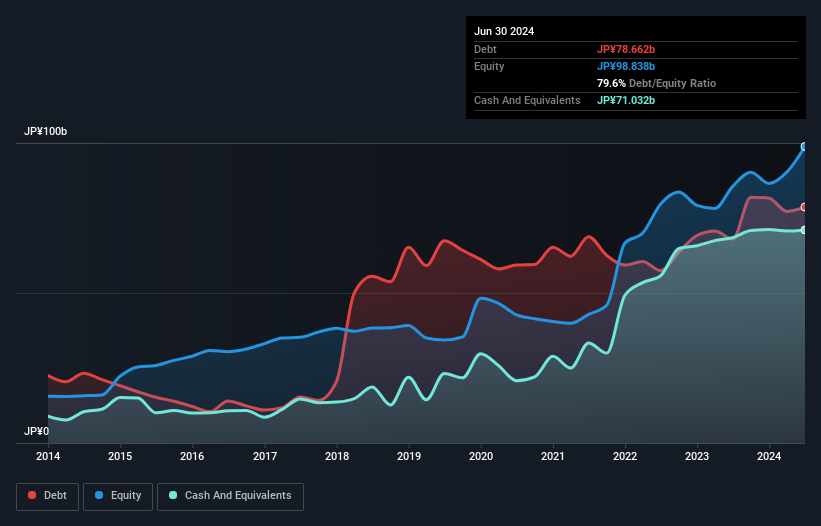Click the 2019 axis label

point(409,456)
